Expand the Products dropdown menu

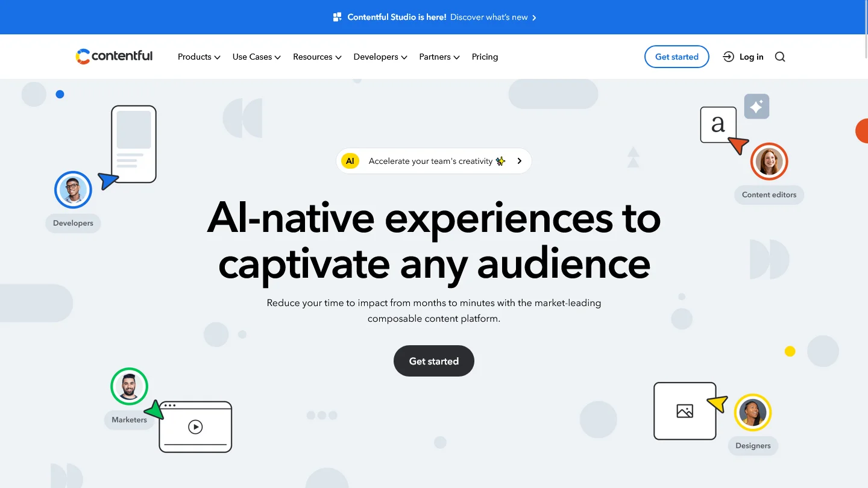click(199, 57)
